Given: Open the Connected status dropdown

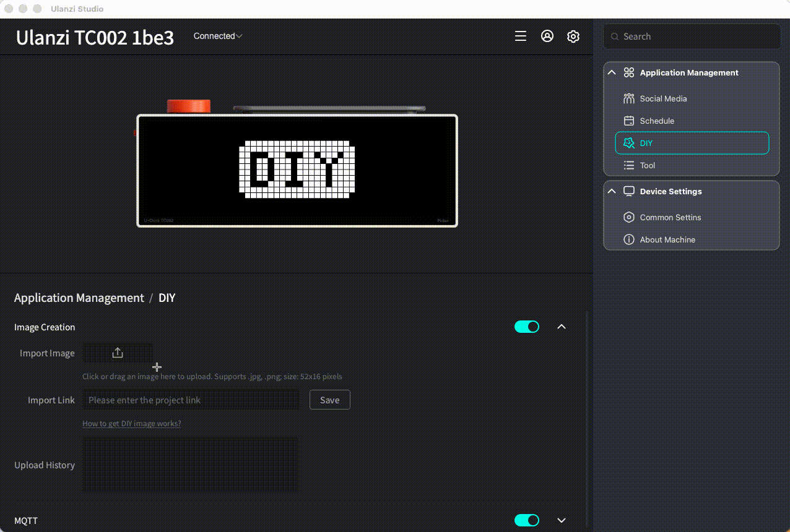Looking at the screenshot, I should [217, 36].
